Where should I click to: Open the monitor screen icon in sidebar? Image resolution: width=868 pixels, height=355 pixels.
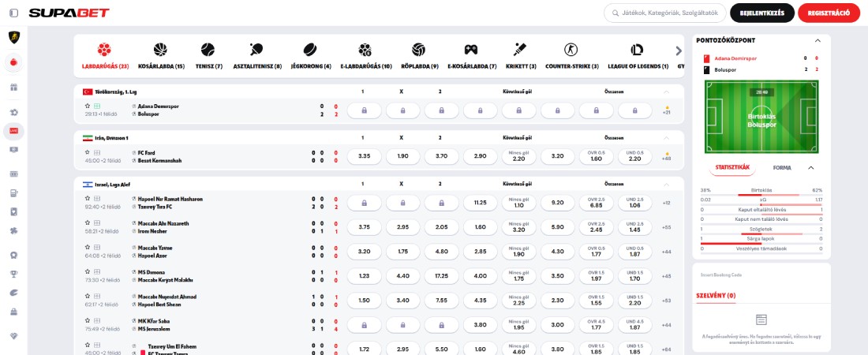pos(14,150)
